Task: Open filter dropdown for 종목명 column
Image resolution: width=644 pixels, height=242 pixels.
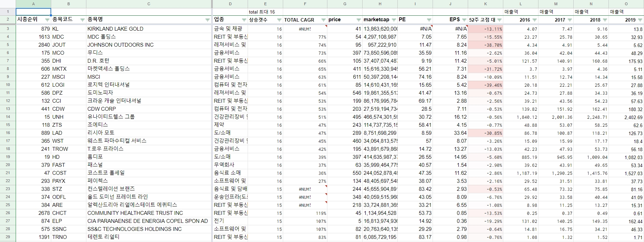Action: coord(208,20)
